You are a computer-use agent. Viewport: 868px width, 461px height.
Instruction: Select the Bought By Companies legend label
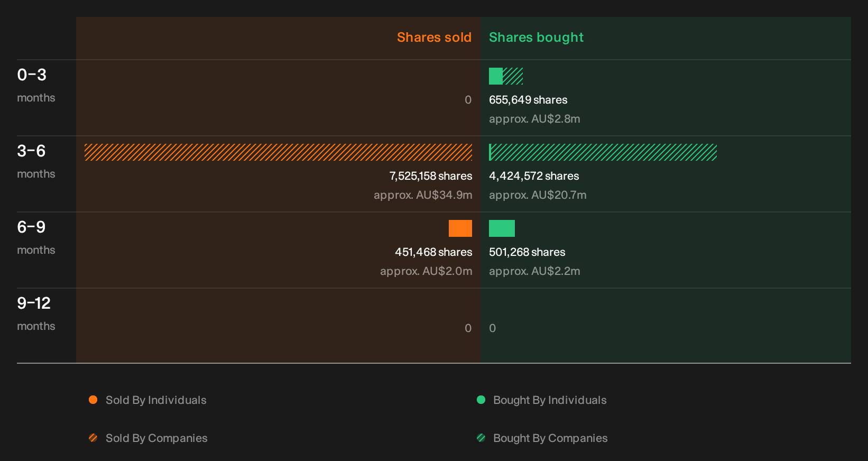(550, 438)
